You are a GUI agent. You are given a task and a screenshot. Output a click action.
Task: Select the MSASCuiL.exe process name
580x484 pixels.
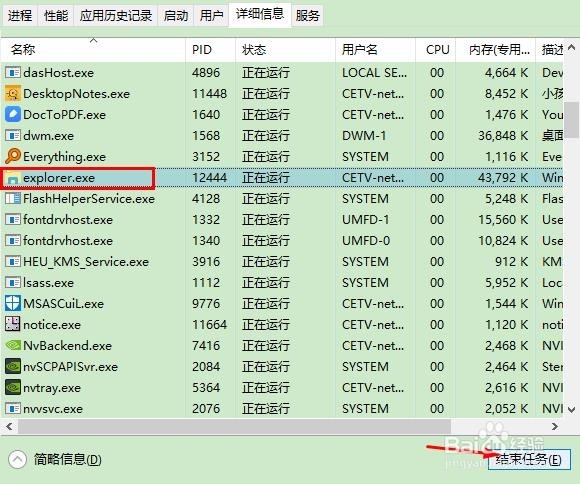[63, 304]
